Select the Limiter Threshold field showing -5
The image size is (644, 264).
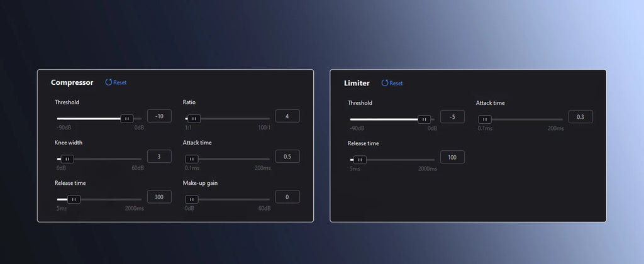click(x=453, y=117)
